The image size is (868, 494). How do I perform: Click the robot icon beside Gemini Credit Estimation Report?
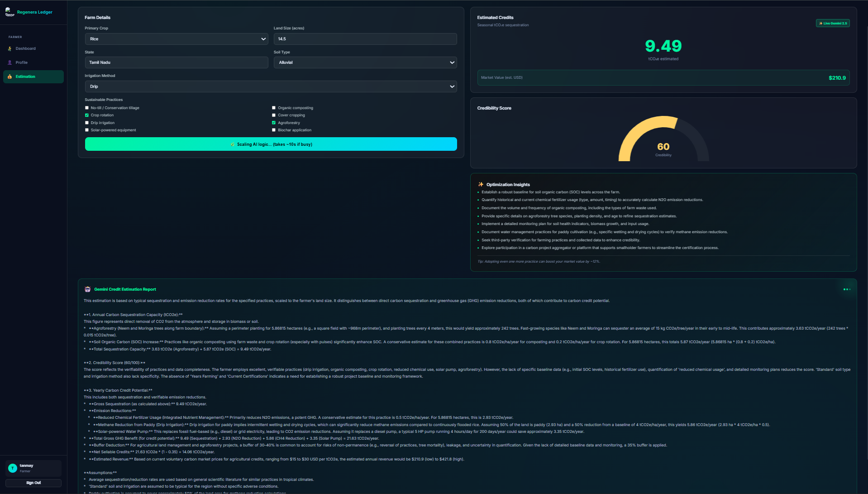88,289
